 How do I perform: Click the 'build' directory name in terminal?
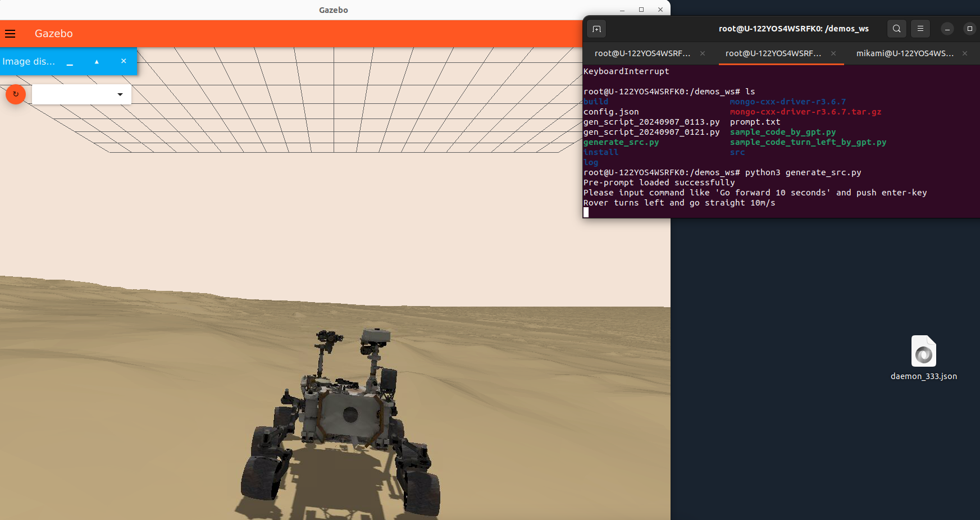coord(596,102)
